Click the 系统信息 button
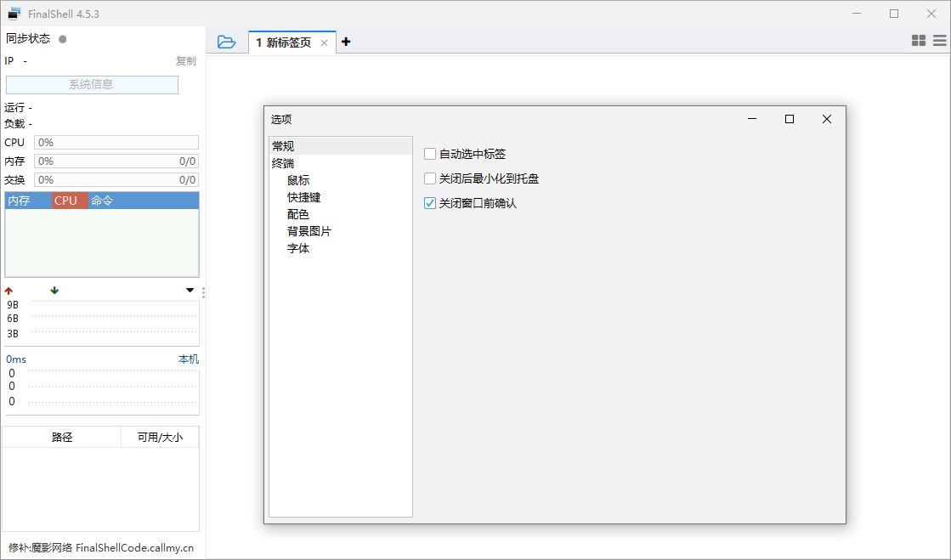Viewport: 951px width, 560px height. tap(91, 85)
